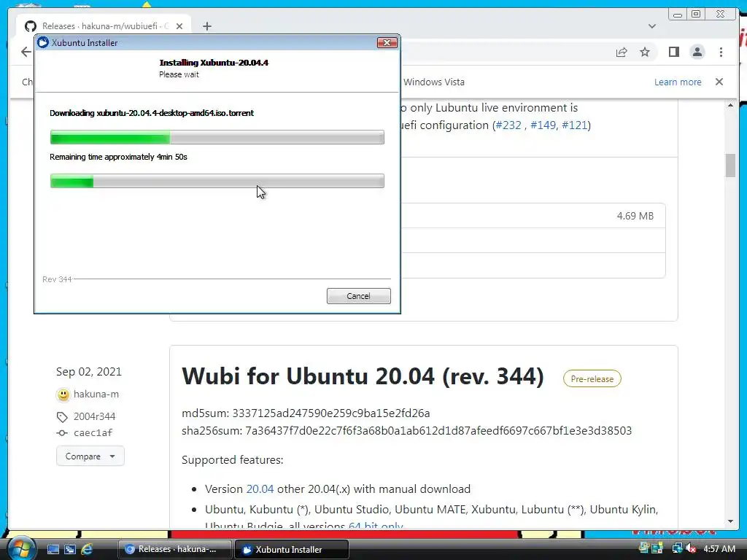Click the Xubuntu Installer title bar icon
Image resolution: width=747 pixels, height=560 pixels.
(43, 42)
